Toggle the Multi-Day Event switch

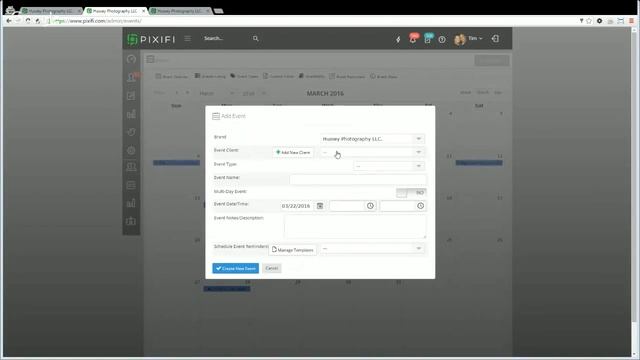coord(411,193)
